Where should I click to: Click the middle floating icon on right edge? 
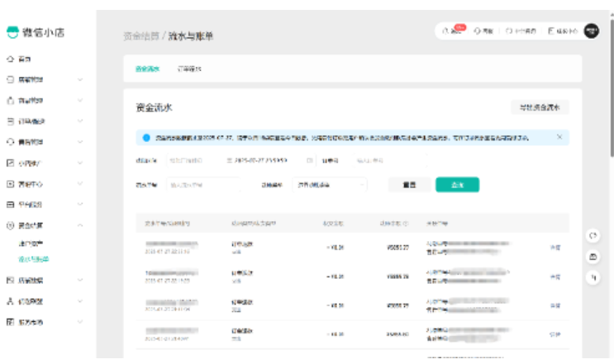pos(593,257)
